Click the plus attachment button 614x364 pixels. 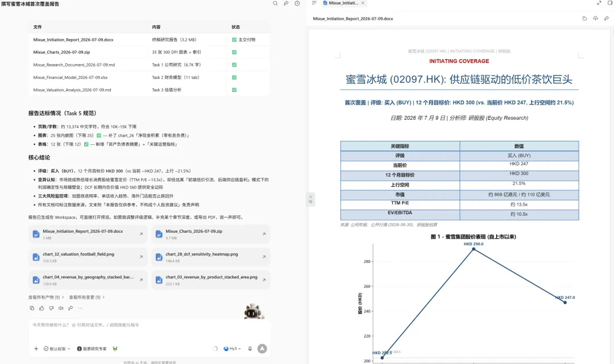36,348
